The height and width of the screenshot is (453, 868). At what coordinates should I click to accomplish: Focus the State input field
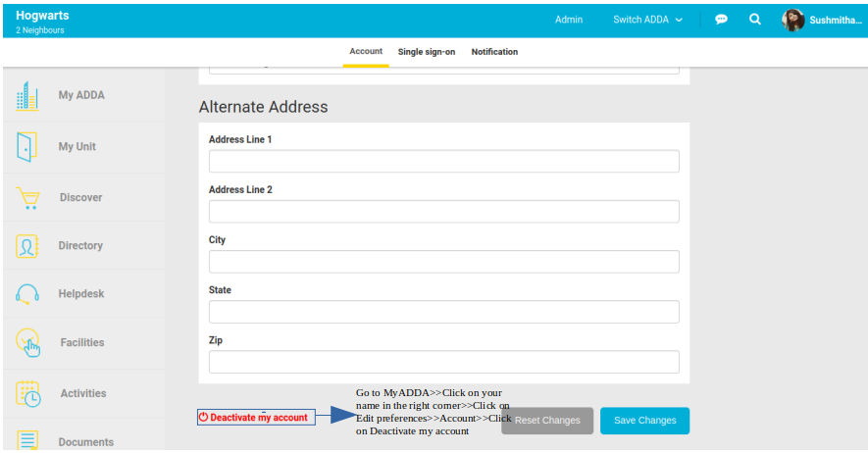click(x=444, y=312)
